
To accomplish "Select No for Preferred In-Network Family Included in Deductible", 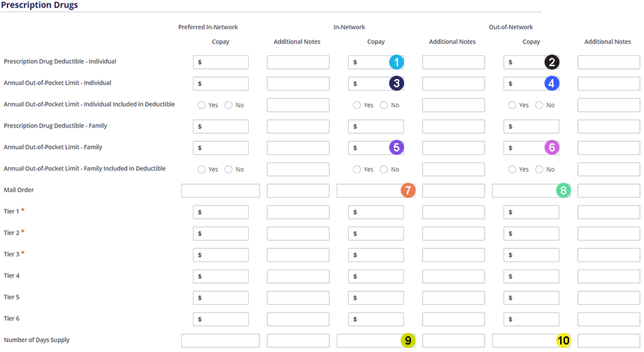I will 228,169.
